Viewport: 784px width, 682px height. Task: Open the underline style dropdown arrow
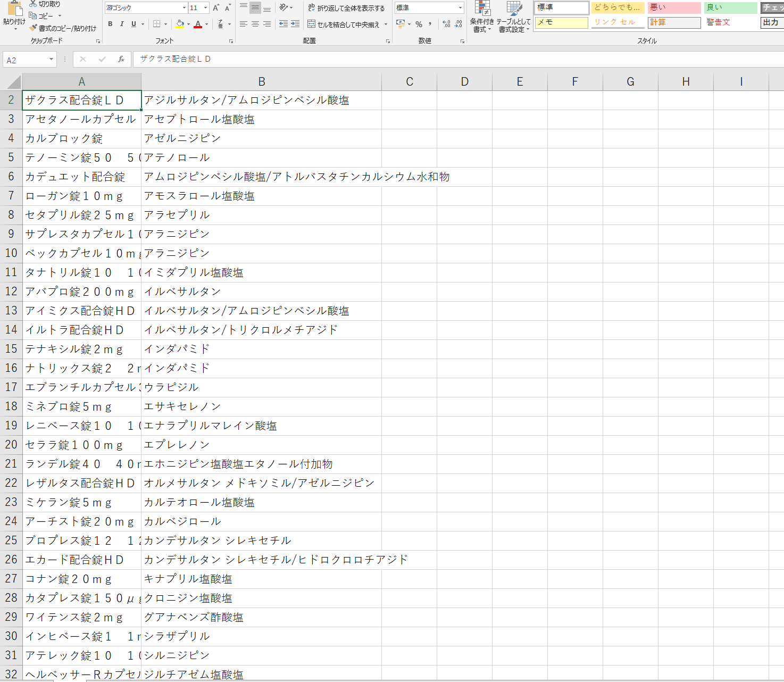point(143,24)
